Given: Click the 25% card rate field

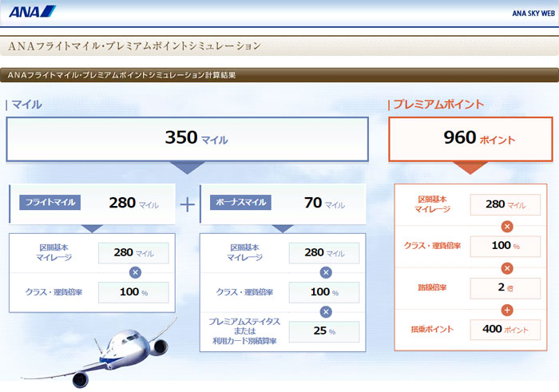Looking at the screenshot, I should tap(324, 331).
